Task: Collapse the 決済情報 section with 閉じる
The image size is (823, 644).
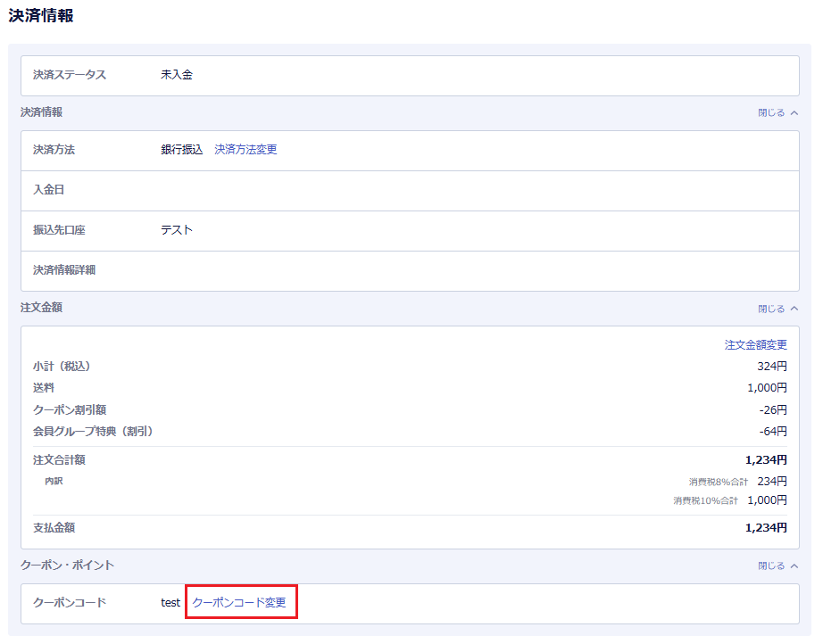Action: tap(777, 113)
